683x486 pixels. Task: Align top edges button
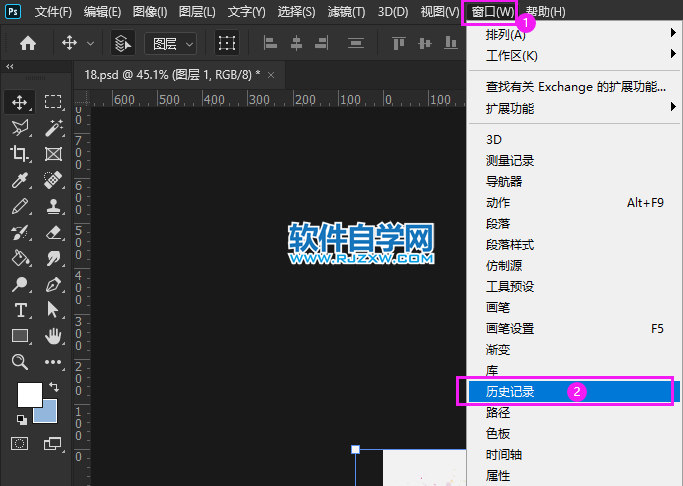pyautogui.click(x=399, y=43)
